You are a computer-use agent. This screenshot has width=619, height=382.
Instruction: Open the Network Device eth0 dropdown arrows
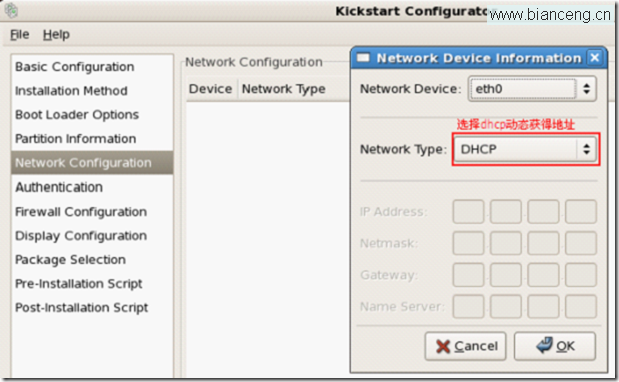pos(587,89)
